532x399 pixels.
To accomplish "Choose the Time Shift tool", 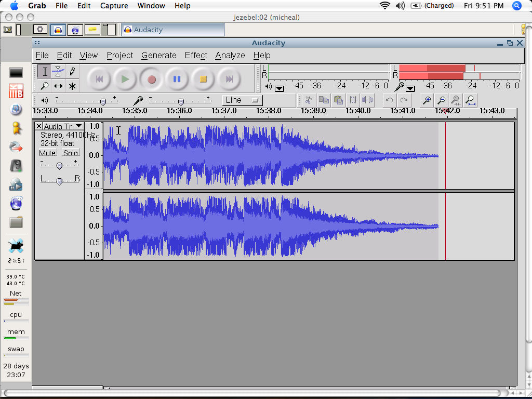I will tap(58, 86).
